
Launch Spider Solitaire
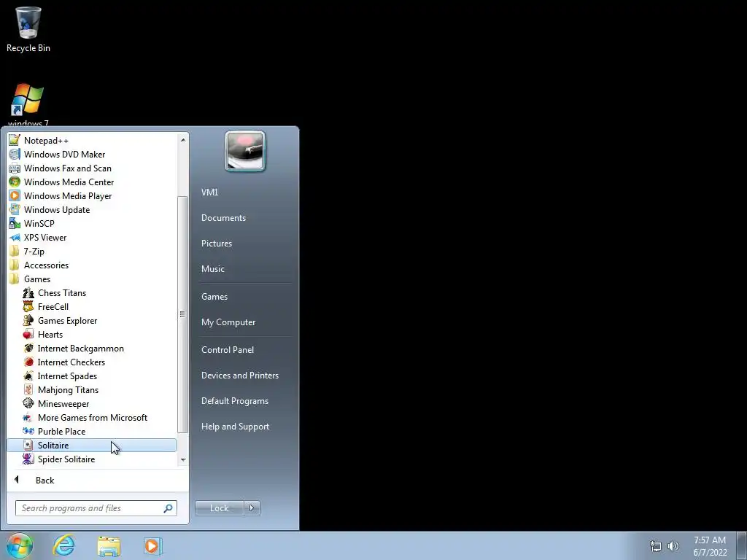[x=91, y=459]
